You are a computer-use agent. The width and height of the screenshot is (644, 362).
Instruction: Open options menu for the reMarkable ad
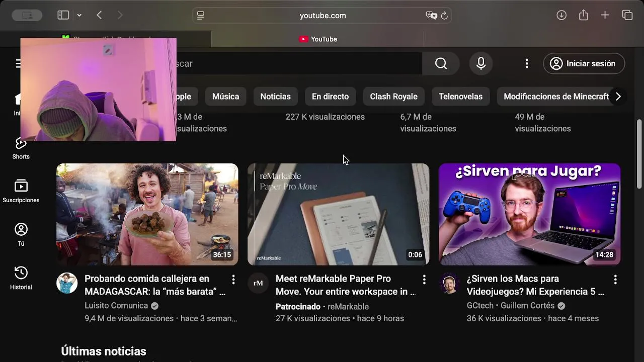(424, 280)
